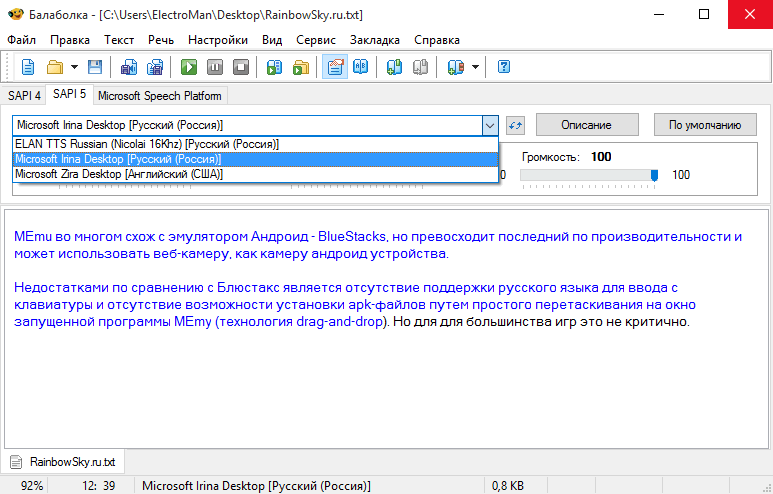
Task: Pause speech playback
Action: (215, 67)
